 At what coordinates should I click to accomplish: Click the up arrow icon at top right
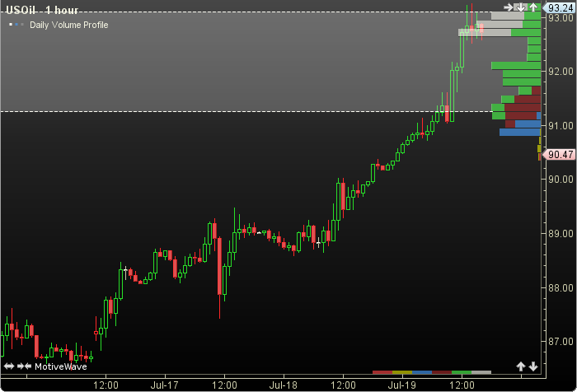coord(533,7)
